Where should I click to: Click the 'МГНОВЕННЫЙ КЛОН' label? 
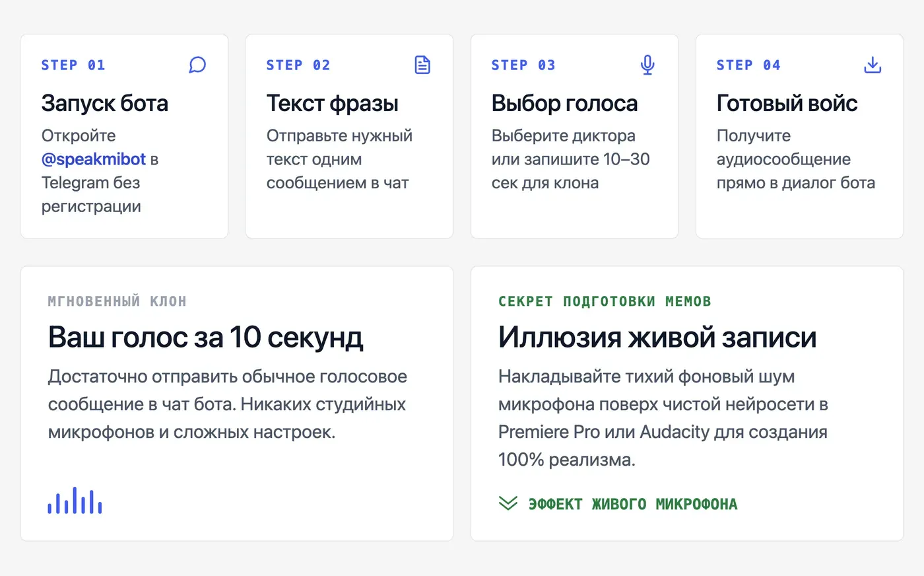[x=117, y=301]
